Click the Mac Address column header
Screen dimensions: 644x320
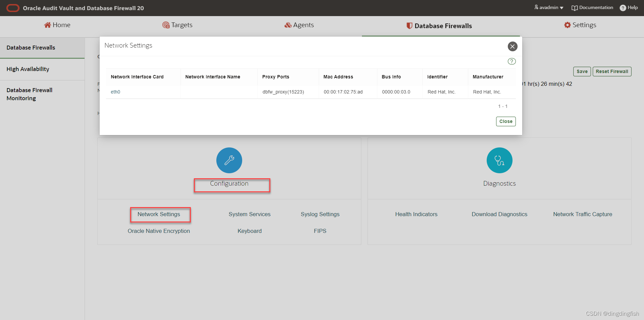tap(338, 77)
